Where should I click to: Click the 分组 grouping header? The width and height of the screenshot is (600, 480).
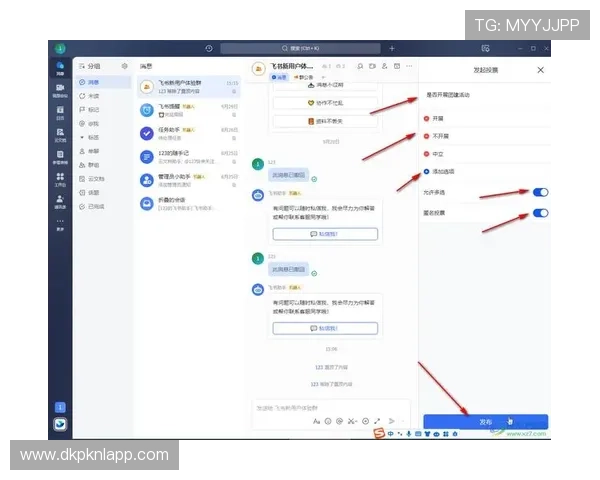tap(90, 66)
